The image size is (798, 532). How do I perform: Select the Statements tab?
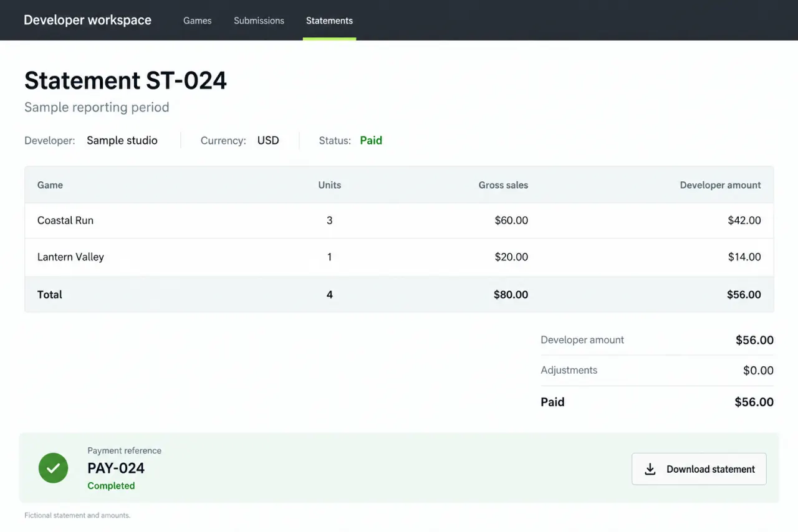pyautogui.click(x=329, y=21)
